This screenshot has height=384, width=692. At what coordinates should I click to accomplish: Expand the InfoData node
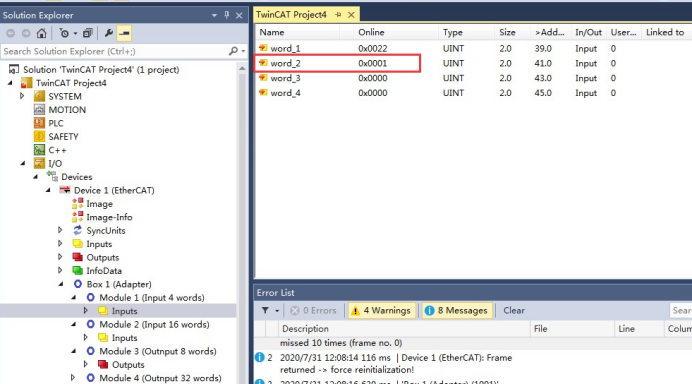point(60,270)
